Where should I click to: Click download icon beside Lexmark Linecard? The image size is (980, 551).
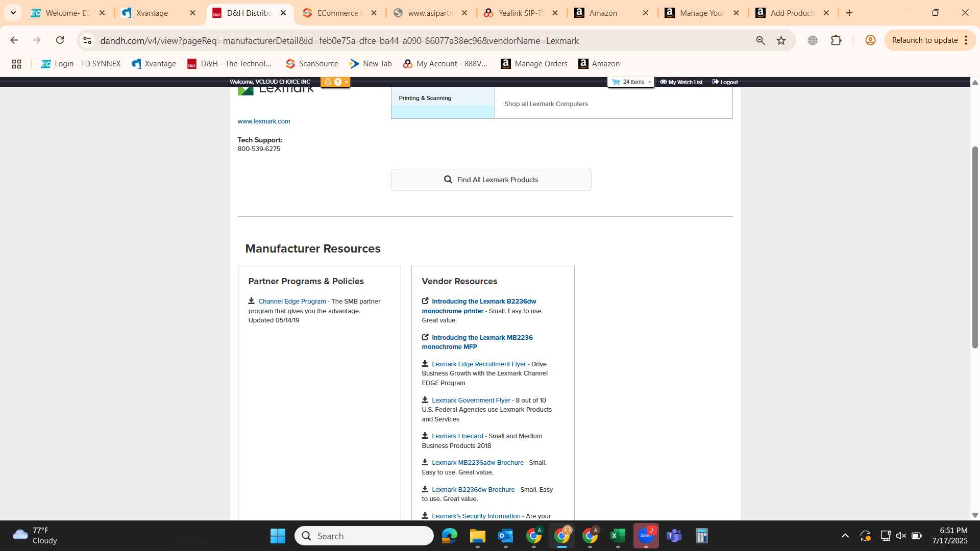point(425,435)
